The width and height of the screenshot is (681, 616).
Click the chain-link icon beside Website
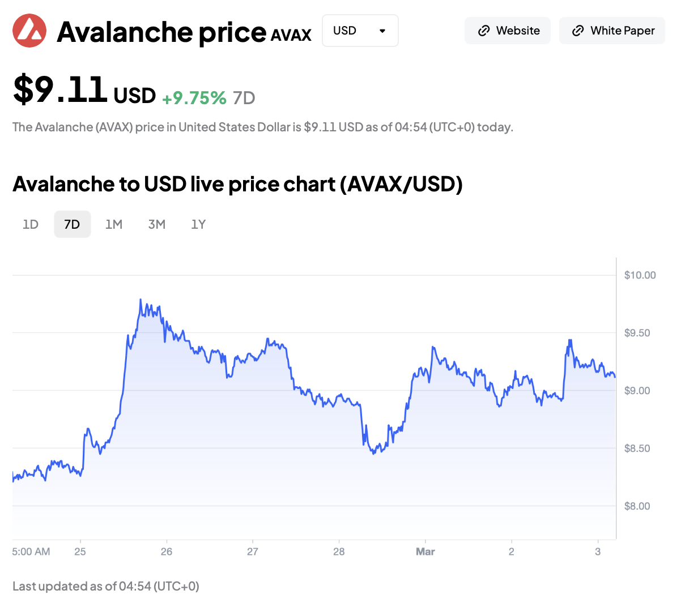484,31
